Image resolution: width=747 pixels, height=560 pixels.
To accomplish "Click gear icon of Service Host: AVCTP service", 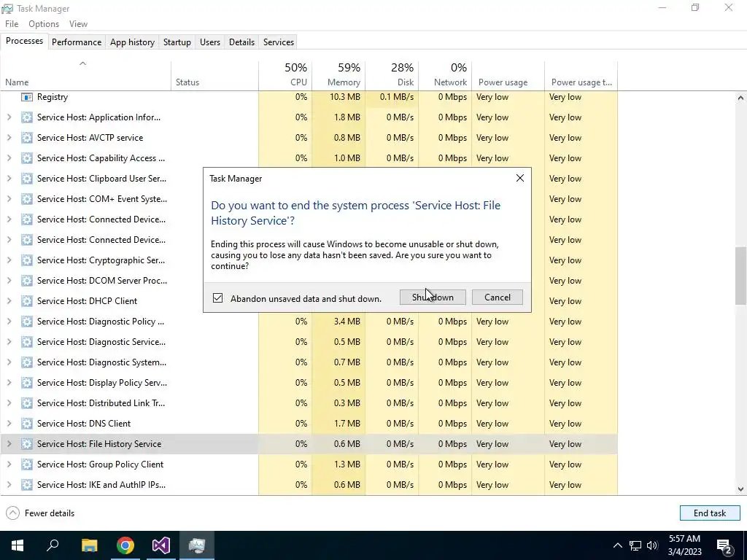I will pyautogui.click(x=27, y=138).
